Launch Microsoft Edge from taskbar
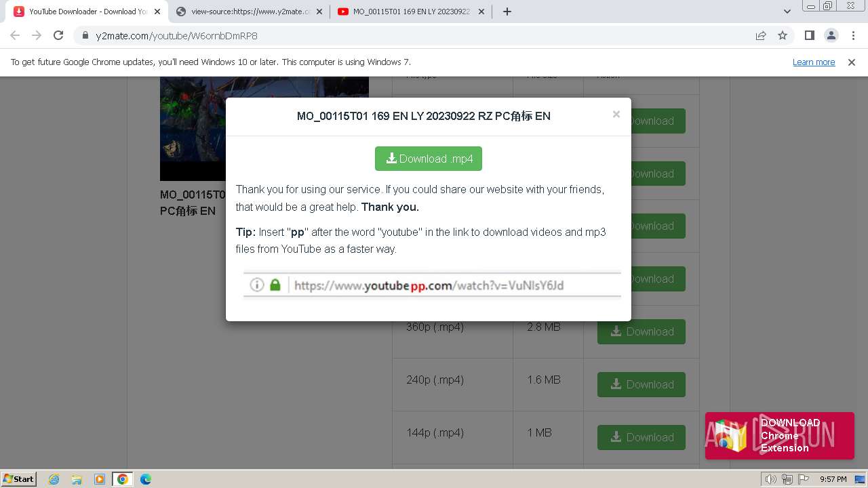The width and height of the screenshot is (868, 488). [x=146, y=479]
